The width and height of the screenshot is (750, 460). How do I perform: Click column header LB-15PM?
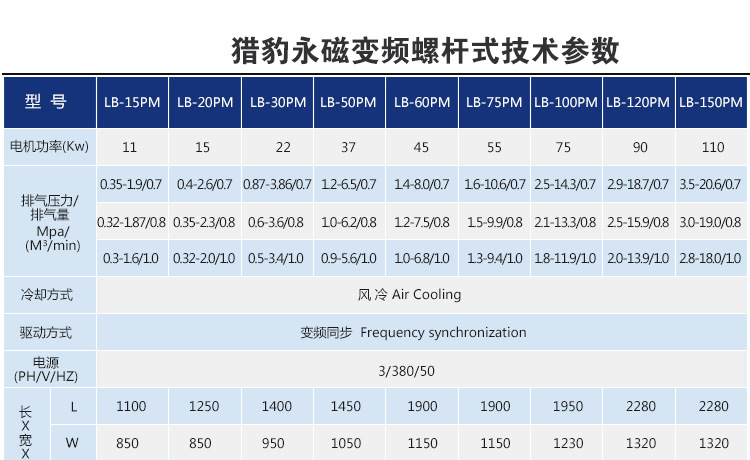(x=132, y=102)
